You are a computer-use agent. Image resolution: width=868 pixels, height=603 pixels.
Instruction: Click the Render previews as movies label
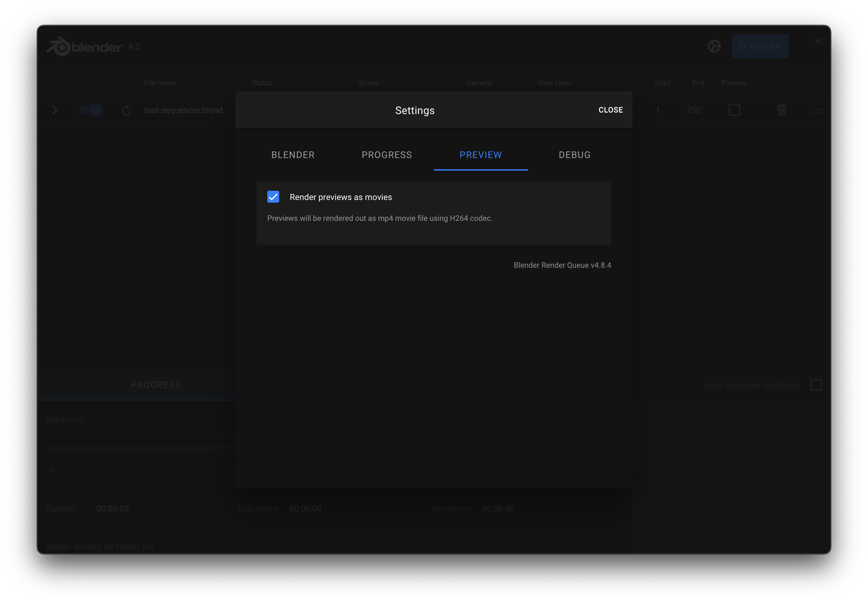[341, 197]
